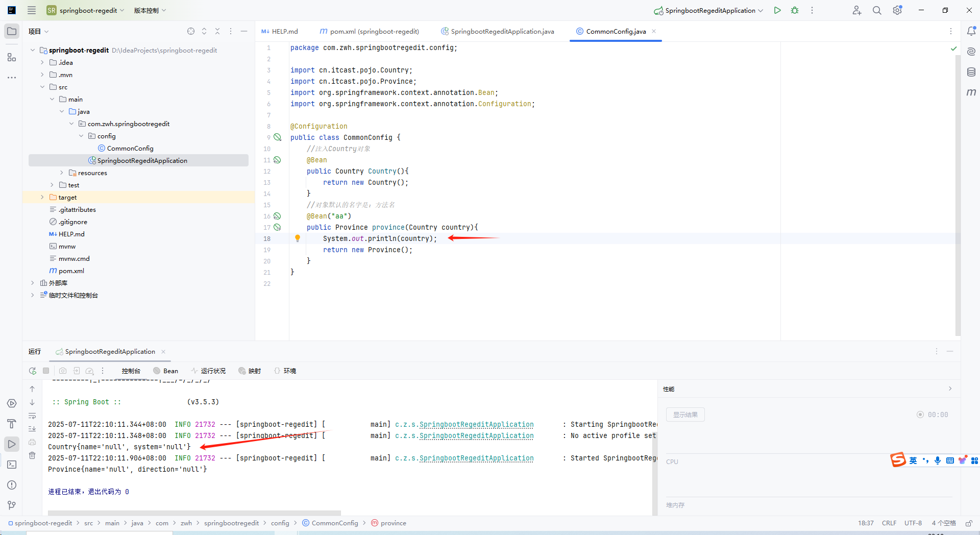This screenshot has width=980, height=535.
Task: Run the SpringbootRegeditApplication with the Run icon
Action: point(777,10)
